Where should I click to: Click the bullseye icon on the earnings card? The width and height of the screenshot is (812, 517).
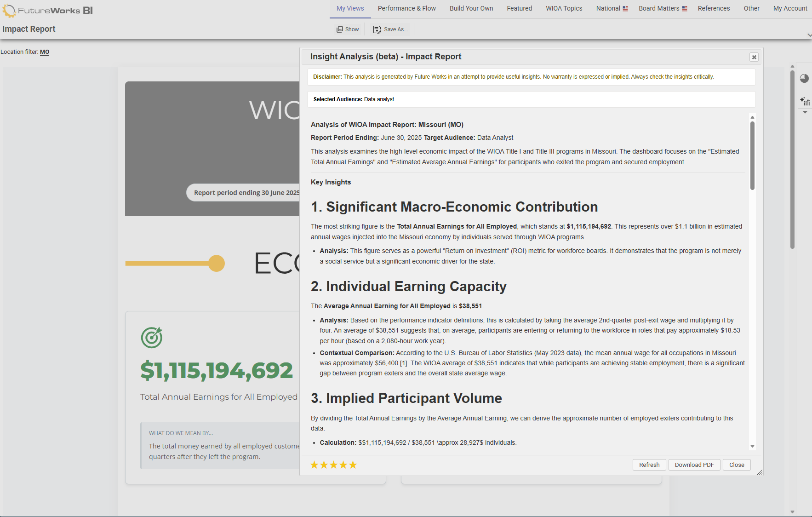click(x=152, y=337)
